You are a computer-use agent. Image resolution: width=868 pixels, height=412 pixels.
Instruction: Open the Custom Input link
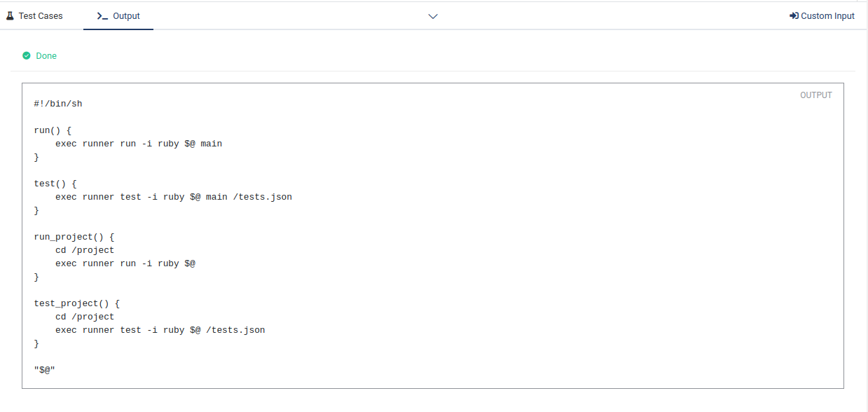tap(827, 16)
